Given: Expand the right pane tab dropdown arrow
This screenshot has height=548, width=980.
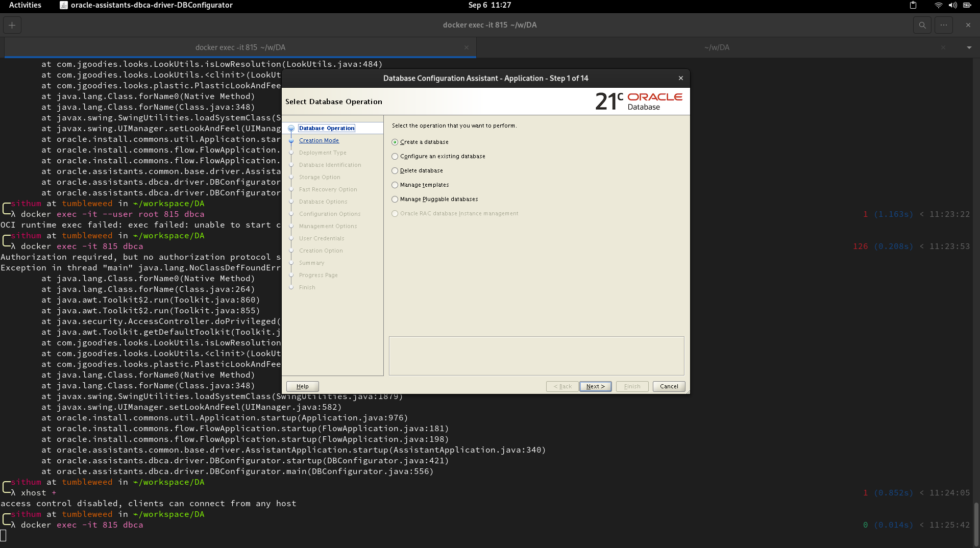Looking at the screenshot, I should 969,47.
